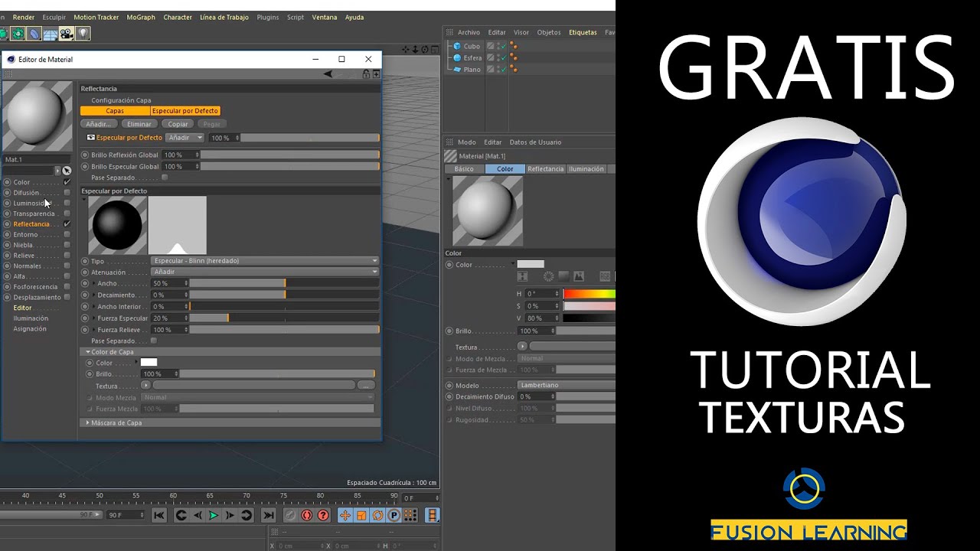Step to next frame button

click(230, 516)
